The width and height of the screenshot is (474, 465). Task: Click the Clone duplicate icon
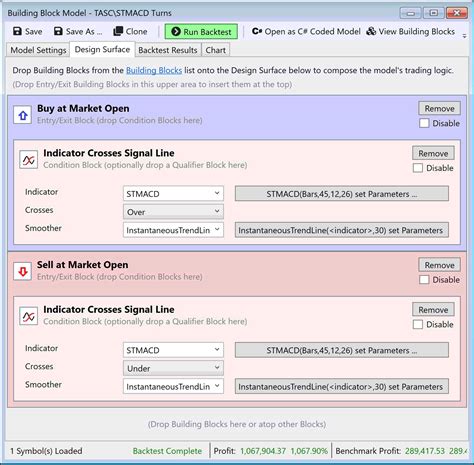[118, 31]
